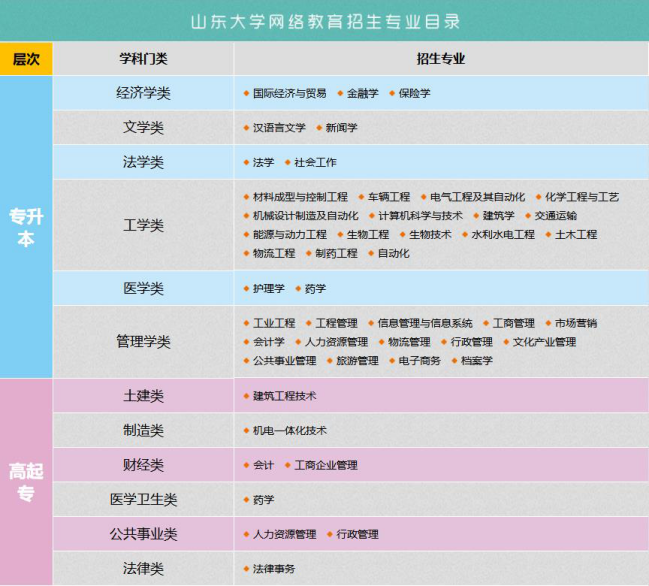
Task: Click the 山东大学网络教育招生专业目录 title banner
Action: coord(324,21)
